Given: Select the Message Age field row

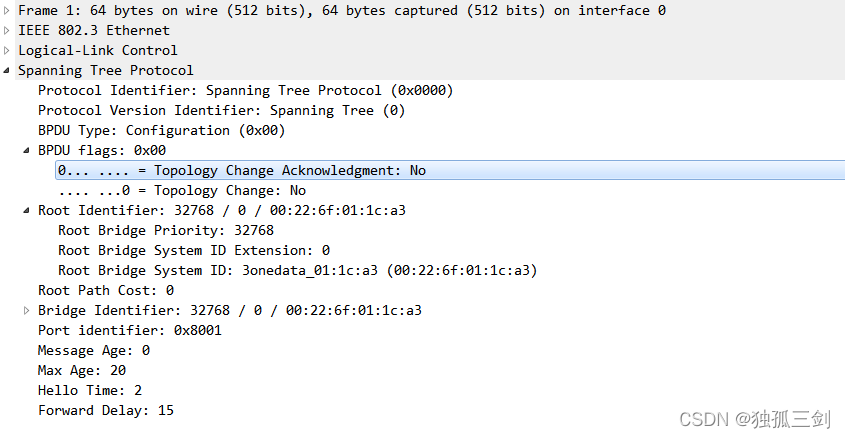Looking at the screenshot, I should (93, 350).
